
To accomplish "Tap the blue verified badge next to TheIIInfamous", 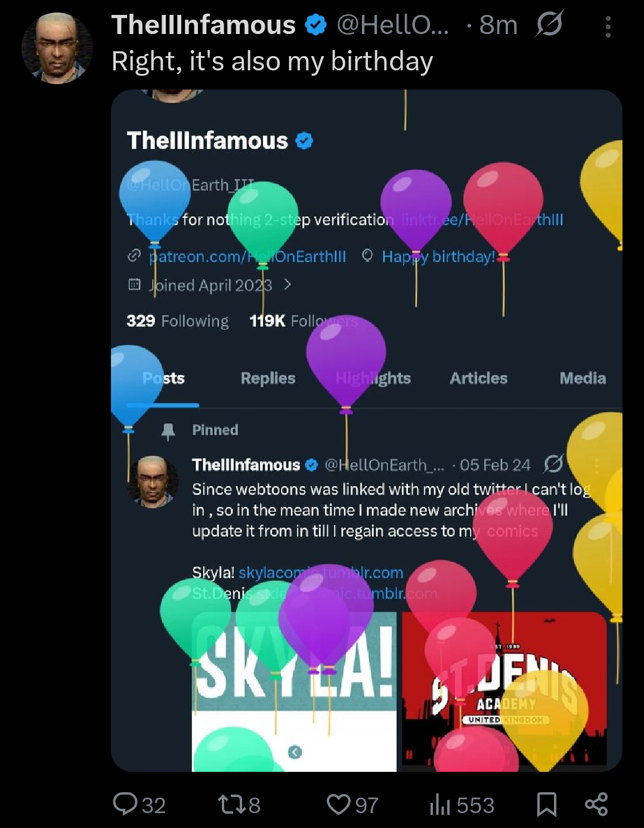I will point(316,25).
